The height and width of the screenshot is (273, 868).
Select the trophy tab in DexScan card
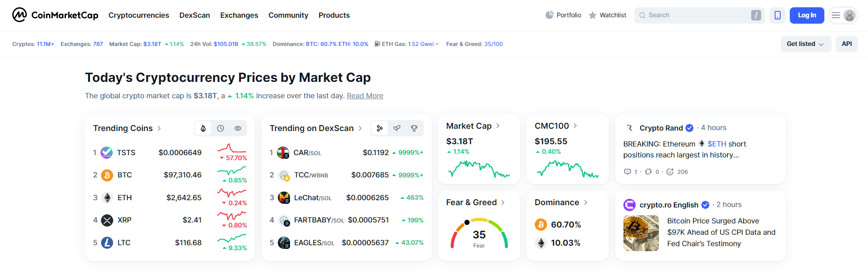[x=414, y=128]
